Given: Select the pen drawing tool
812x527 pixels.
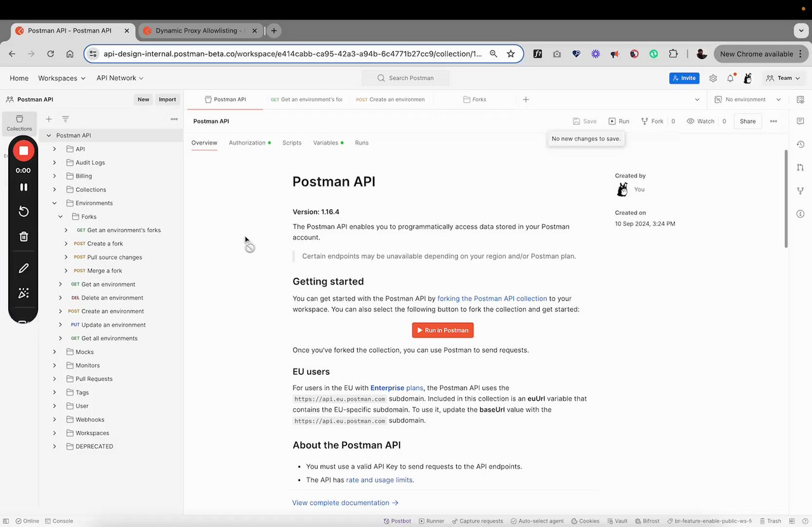Looking at the screenshot, I should 23,268.
